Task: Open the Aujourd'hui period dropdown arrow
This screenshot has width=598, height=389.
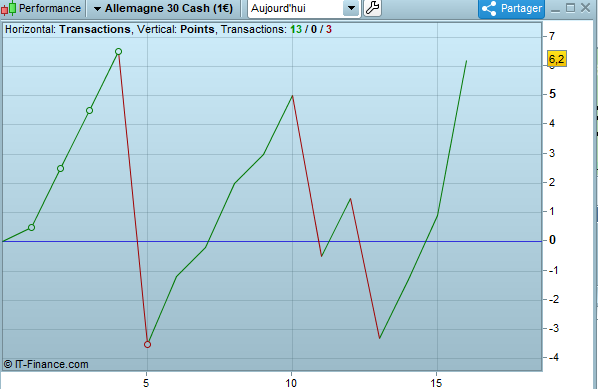Action: pos(351,8)
